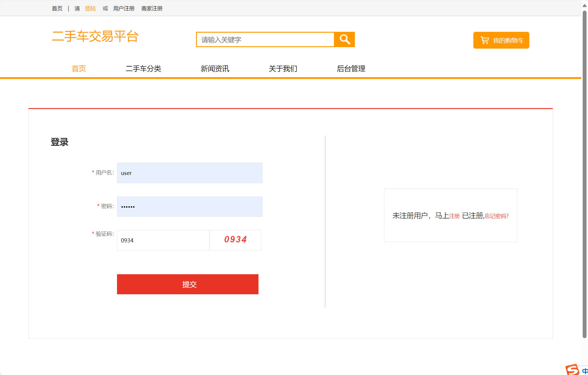Select the 首页 navigation tab

pos(79,68)
